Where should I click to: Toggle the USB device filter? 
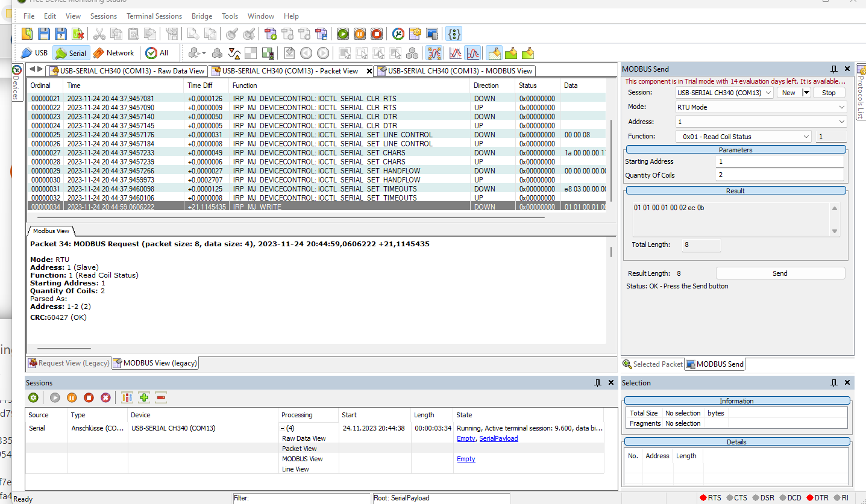[x=34, y=53]
